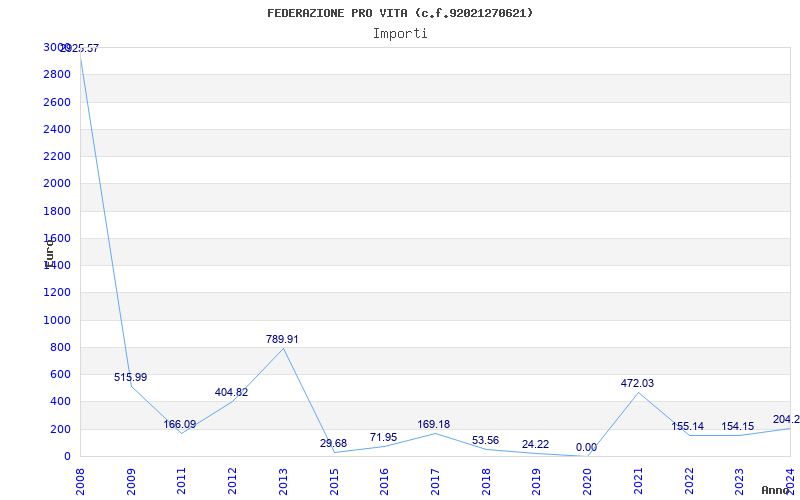Click the 1000 y-axis tick label
This screenshot has height=500, width=800.
(x=57, y=320)
